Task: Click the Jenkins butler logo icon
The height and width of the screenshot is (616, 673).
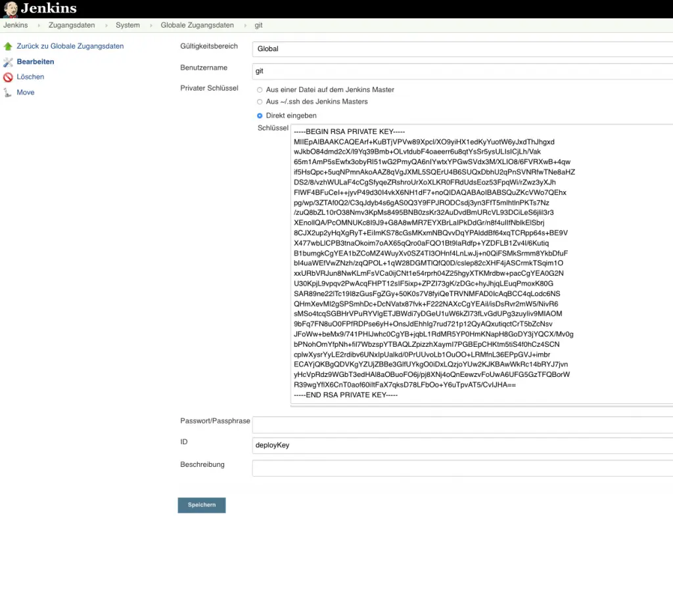Action: 10,9
